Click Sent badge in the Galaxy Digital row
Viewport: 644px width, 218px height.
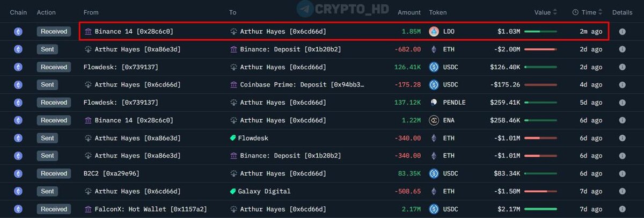coord(48,191)
